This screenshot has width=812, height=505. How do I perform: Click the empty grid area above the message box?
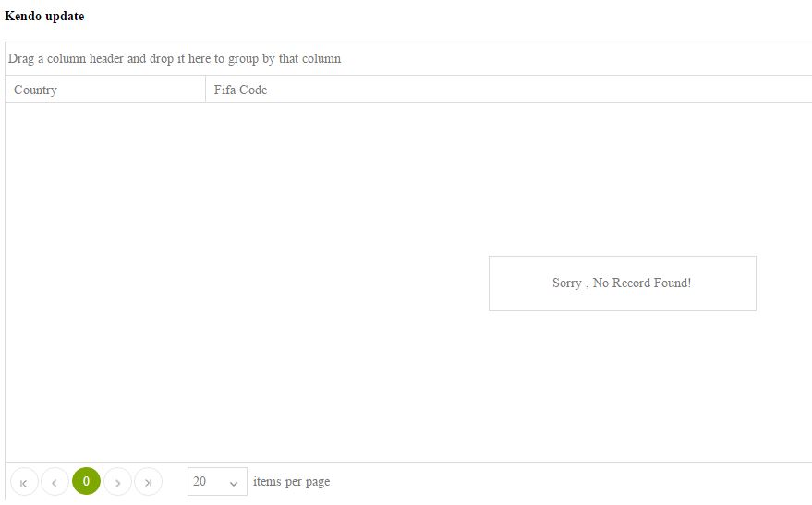[x=622, y=175]
